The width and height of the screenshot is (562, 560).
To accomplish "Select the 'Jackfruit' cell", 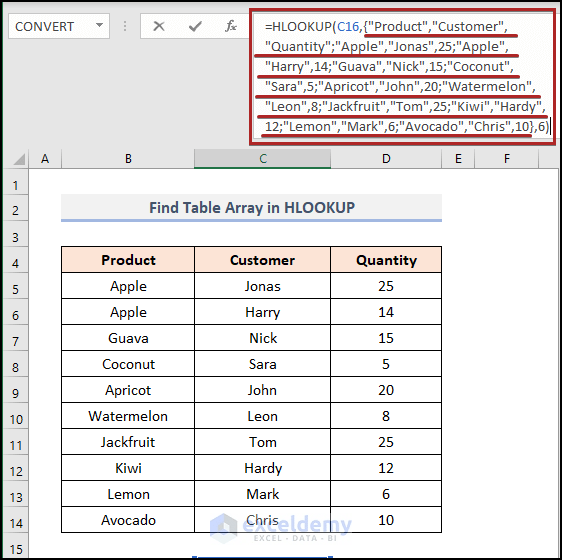I will (x=128, y=442).
